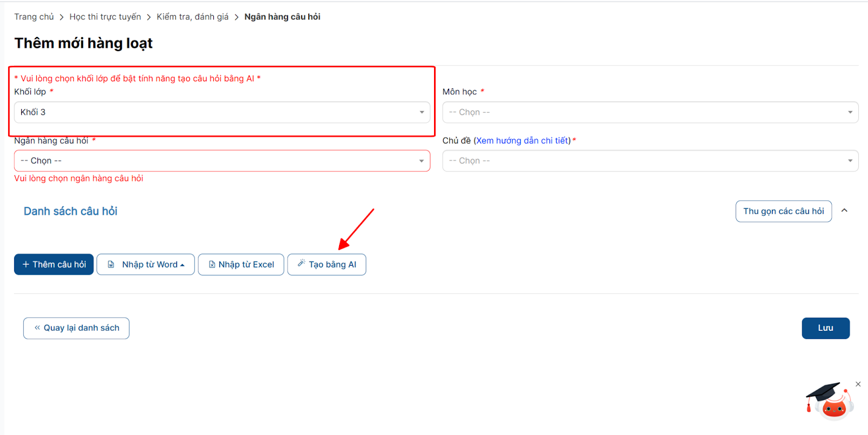Click the double-chevron icon on Quay lại danh sách

click(x=37, y=328)
